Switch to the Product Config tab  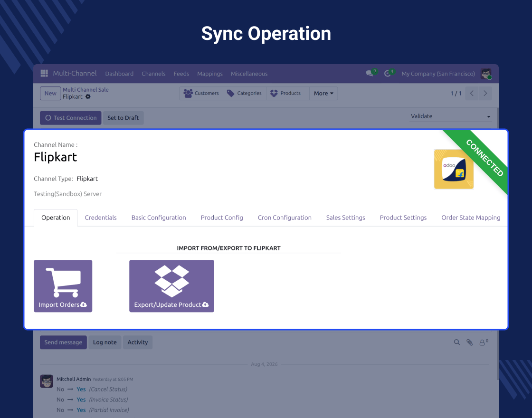click(222, 218)
